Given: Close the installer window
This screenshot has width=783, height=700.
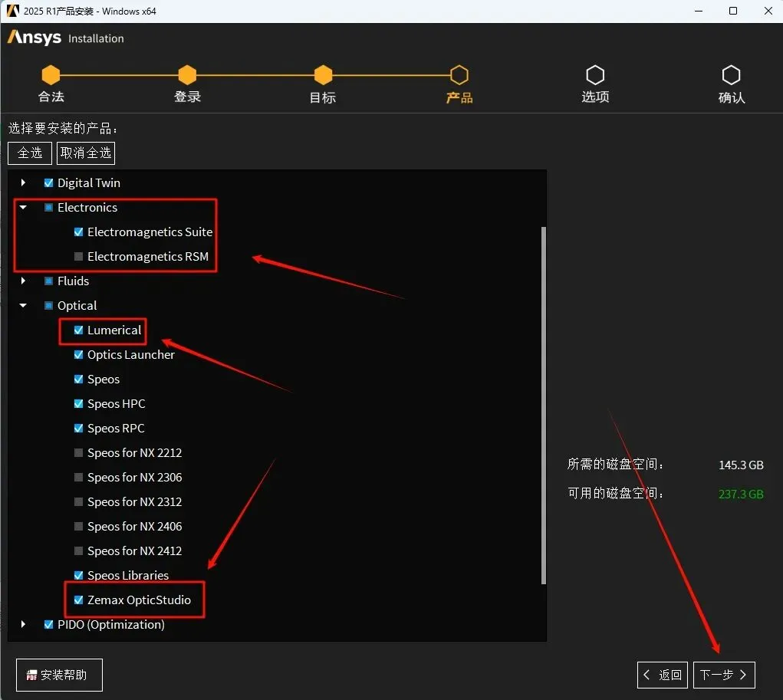Looking at the screenshot, I should click(768, 11).
